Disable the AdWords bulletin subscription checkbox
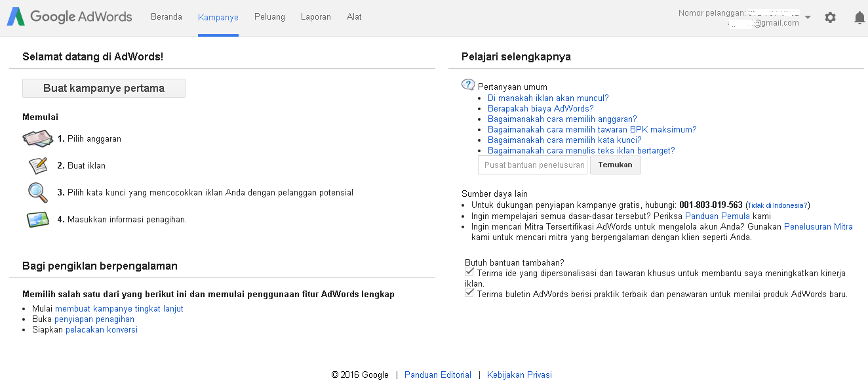This screenshot has height=385, width=868. pyautogui.click(x=469, y=293)
